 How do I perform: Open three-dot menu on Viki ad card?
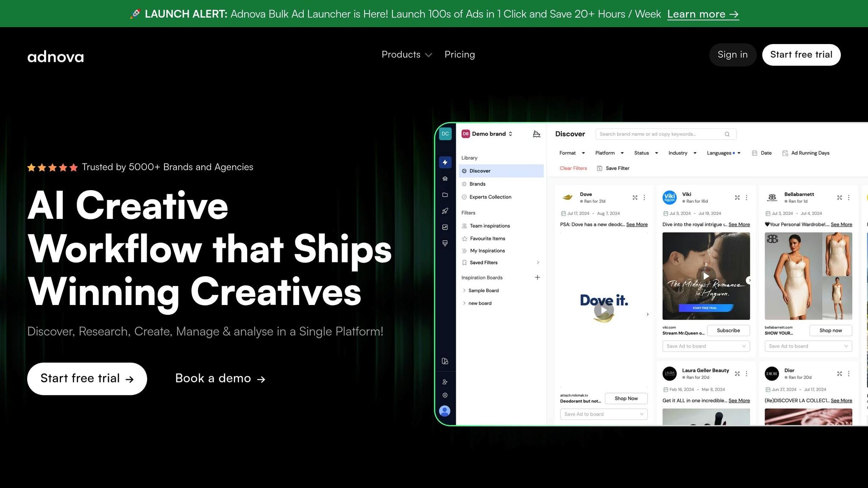coord(746,197)
